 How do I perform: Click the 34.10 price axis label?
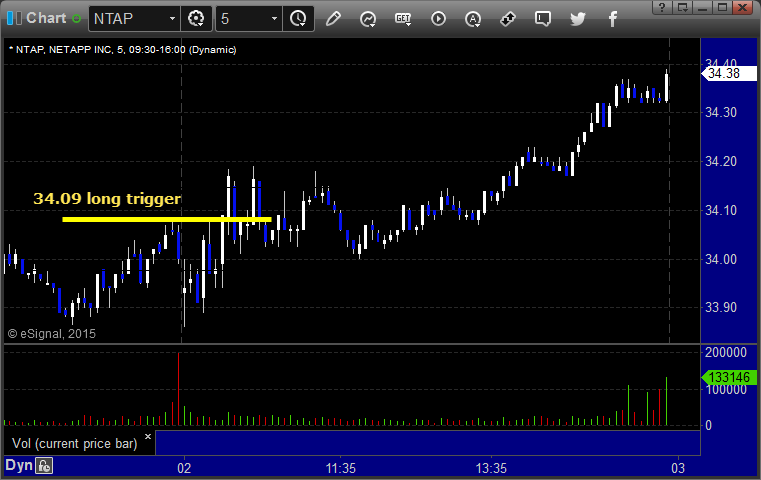coord(721,211)
